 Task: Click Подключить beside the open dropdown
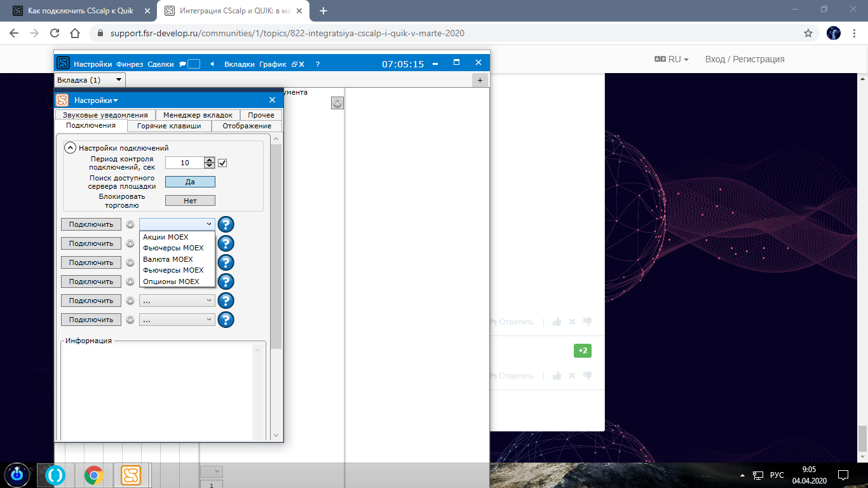tap(91, 224)
